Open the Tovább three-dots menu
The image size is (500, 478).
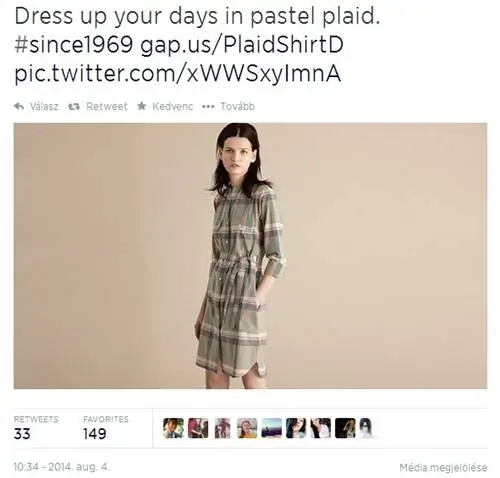click(x=208, y=107)
